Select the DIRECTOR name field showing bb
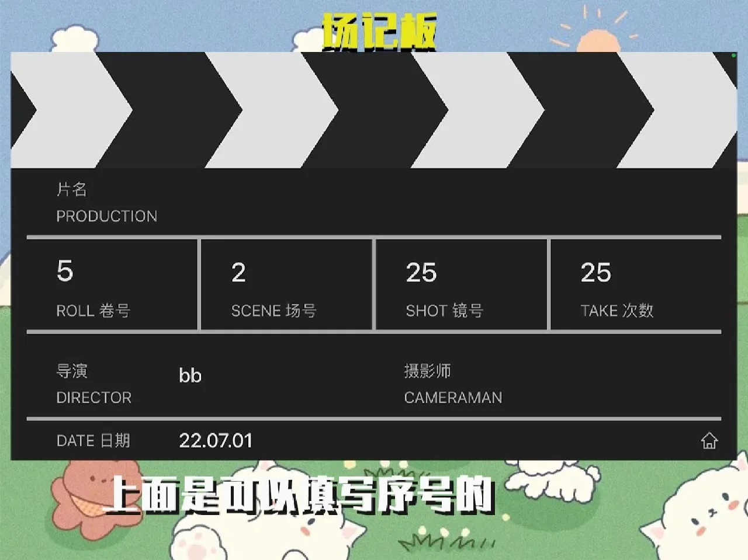The height and width of the screenshot is (560, 748). 191,375
